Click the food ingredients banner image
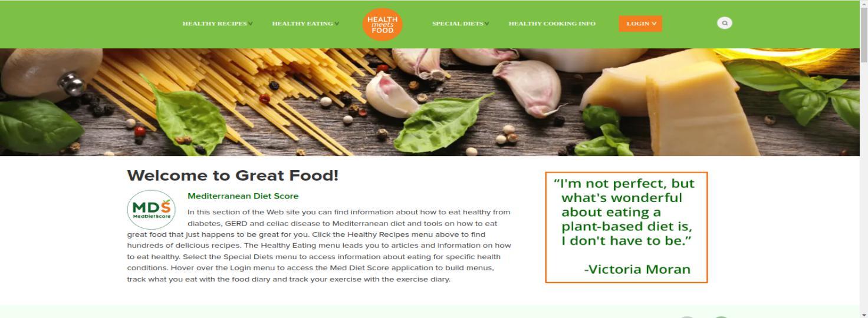The image size is (868, 318). (x=430, y=102)
